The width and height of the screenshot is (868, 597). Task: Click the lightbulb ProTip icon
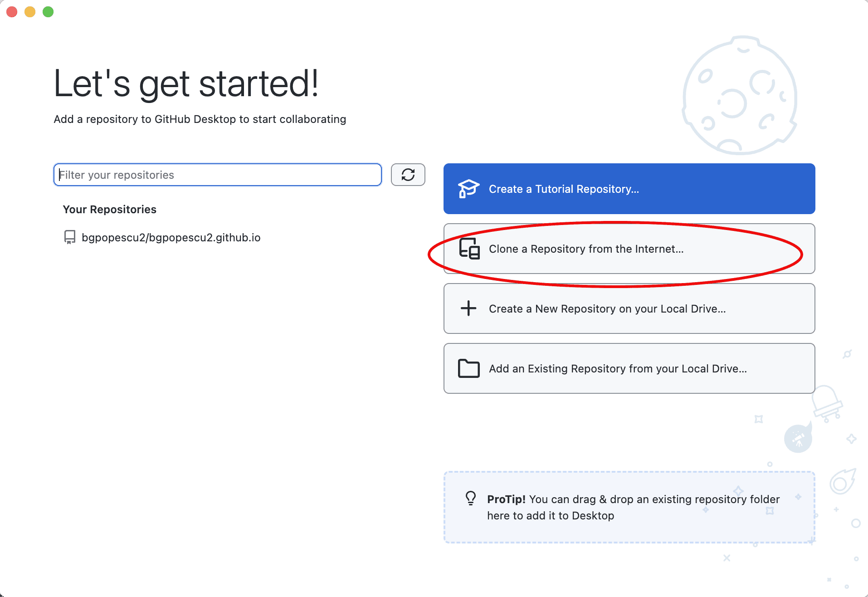471,498
